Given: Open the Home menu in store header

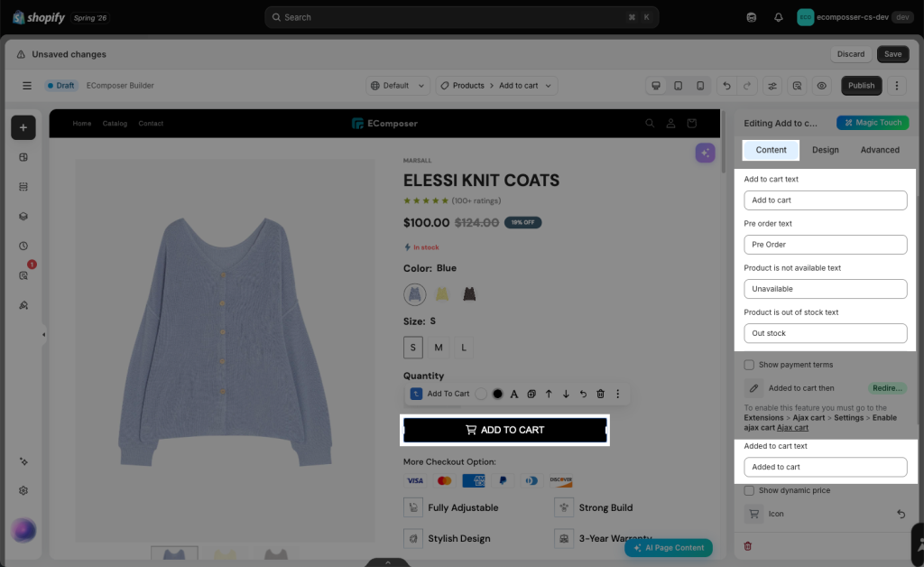Looking at the screenshot, I should click(x=82, y=123).
